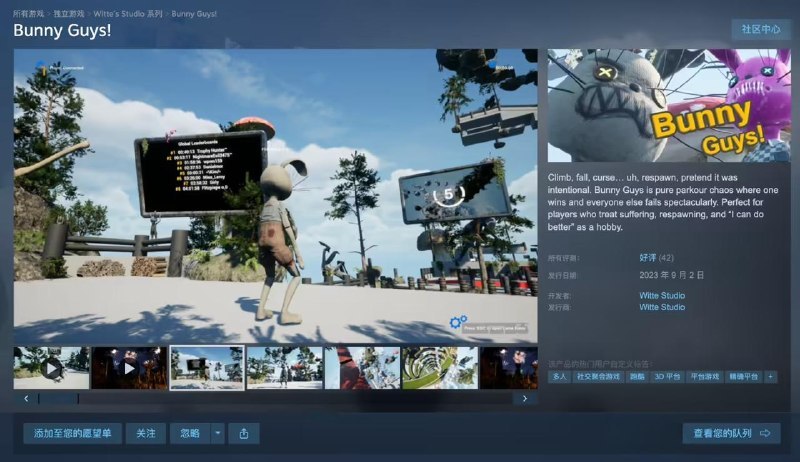The image size is (800, 462).
Task: Click the thumbnail strip scrollbar handle
Action: pyautogui.click(x=58, y=399)
